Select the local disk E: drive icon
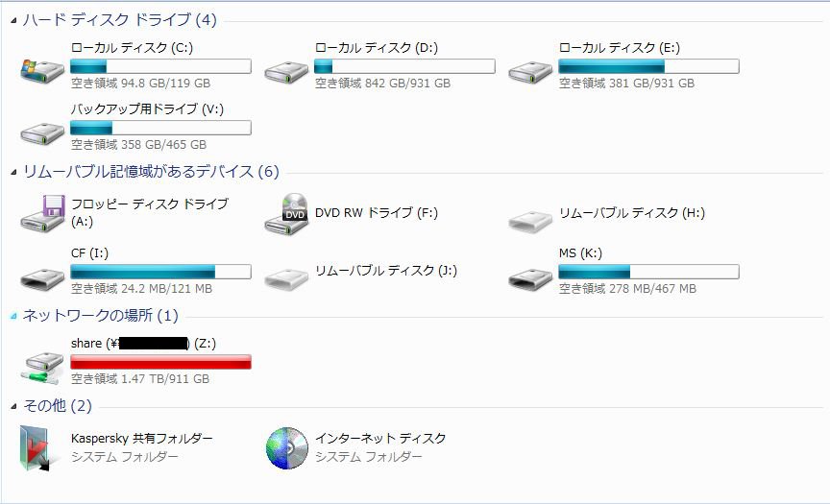 (x=530, y=70)
